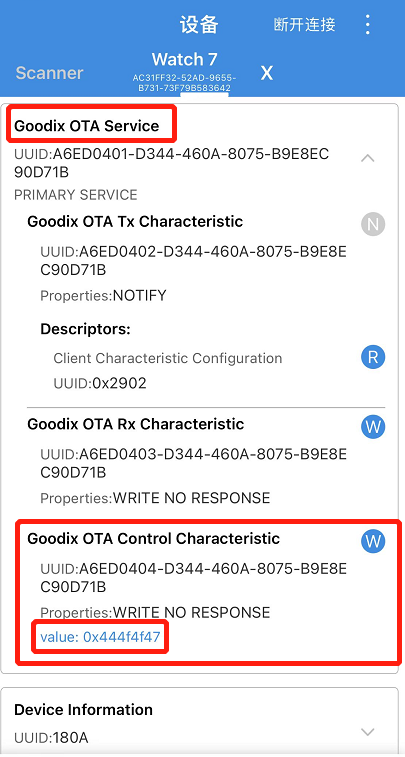Screen dimensions: 405x757
Task: Open the three-dot overflow menu
Action: pyautogui.click(x=368, y=24)
